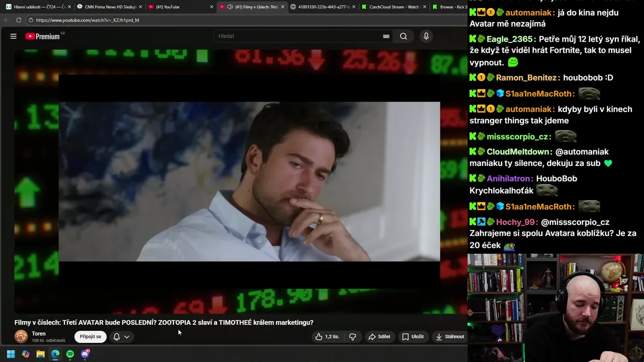Viewport: 644px width, 362px height.
Task: Download the video with Stáhnout
Action: click(x=450, y=337)
